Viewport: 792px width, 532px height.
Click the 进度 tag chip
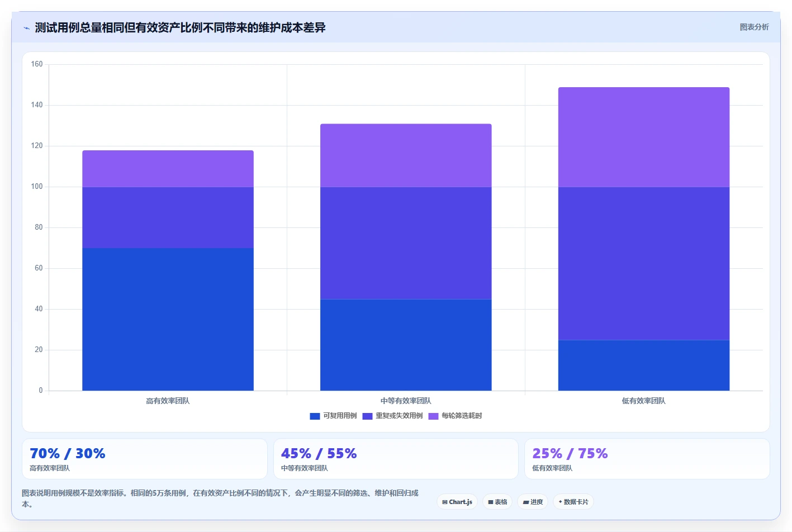coord(533,502)
